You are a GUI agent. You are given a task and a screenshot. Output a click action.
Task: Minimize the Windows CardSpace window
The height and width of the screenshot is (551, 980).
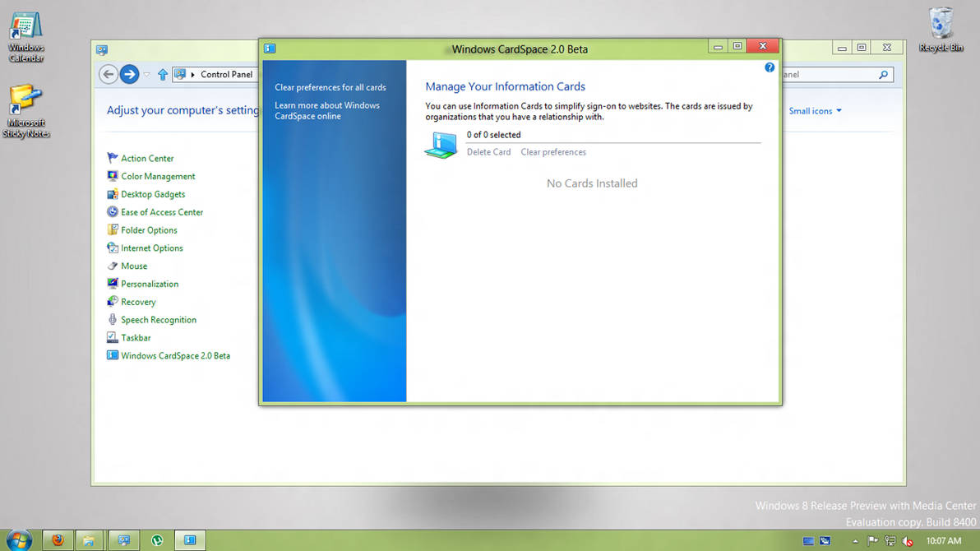[x=718, y=46]
